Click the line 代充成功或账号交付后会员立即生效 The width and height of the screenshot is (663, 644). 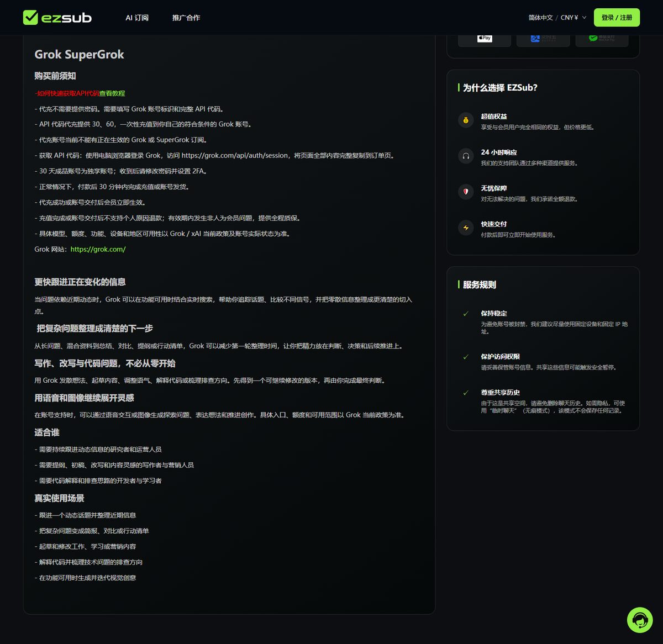90,203
